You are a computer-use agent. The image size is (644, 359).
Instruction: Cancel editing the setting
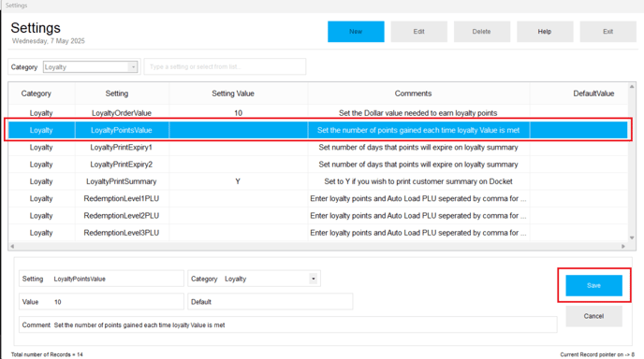point(593,316)
